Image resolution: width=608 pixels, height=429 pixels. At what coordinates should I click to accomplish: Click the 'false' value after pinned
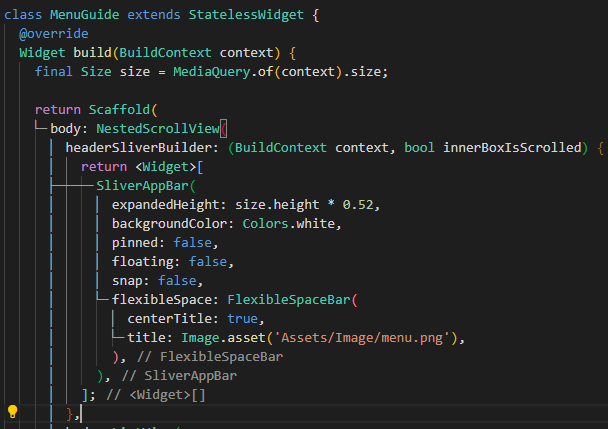pos(192,243)
